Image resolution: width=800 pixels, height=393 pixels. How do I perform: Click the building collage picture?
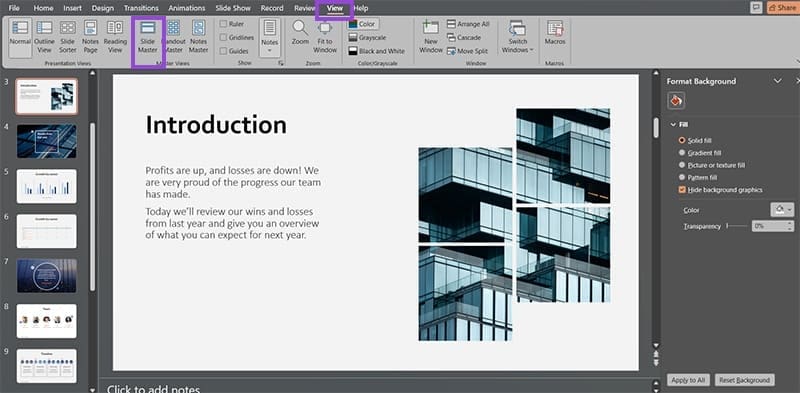(514, 224)
